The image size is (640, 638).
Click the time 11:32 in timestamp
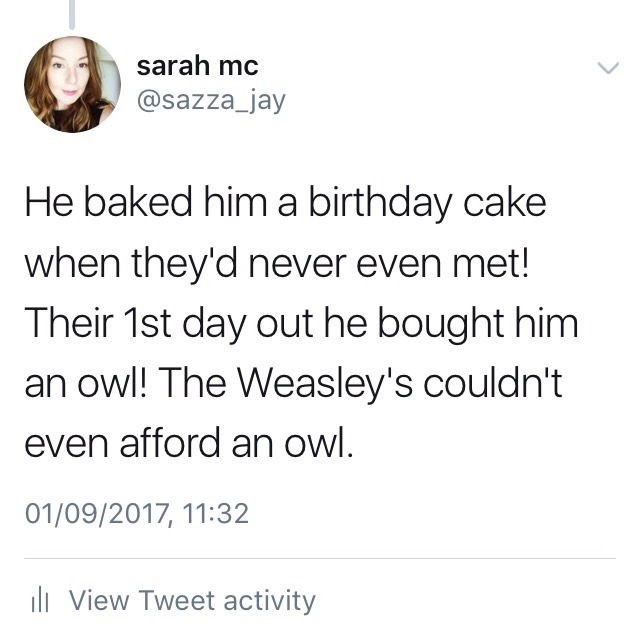(210, 514)
